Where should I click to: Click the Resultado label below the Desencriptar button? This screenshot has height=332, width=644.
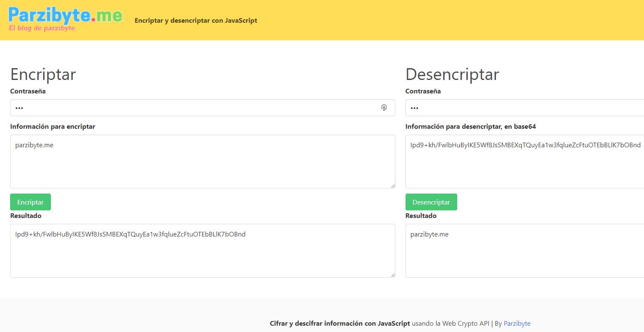pos(421,216)
